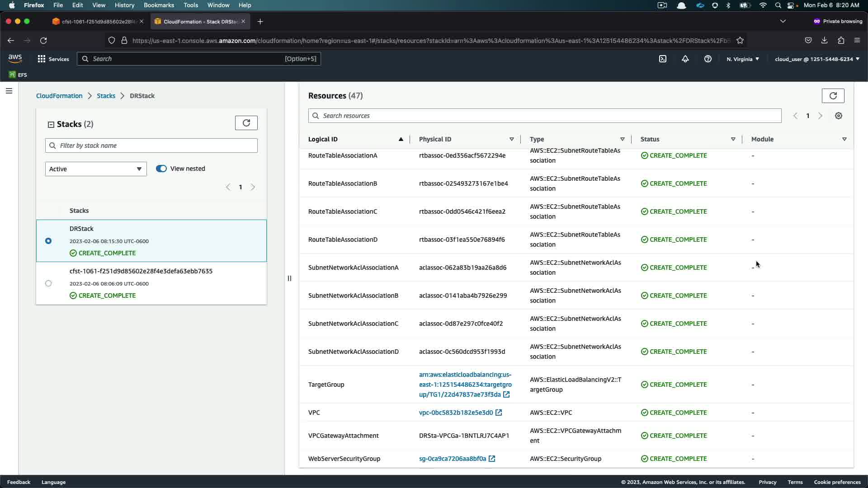This screenshot has width=868, height=488.
Task: Open the Active stack filter dropdown
Action: click(96, 169)
